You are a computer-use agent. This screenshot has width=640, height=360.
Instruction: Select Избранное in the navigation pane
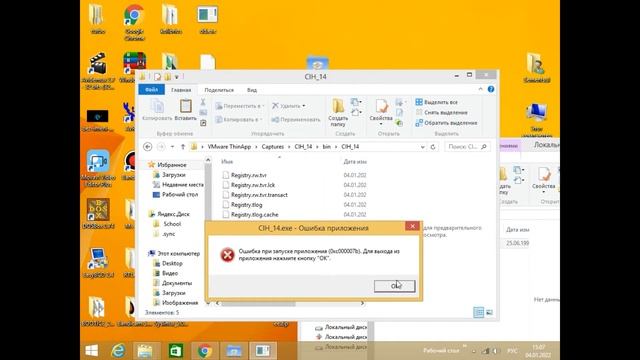point(171,165)
